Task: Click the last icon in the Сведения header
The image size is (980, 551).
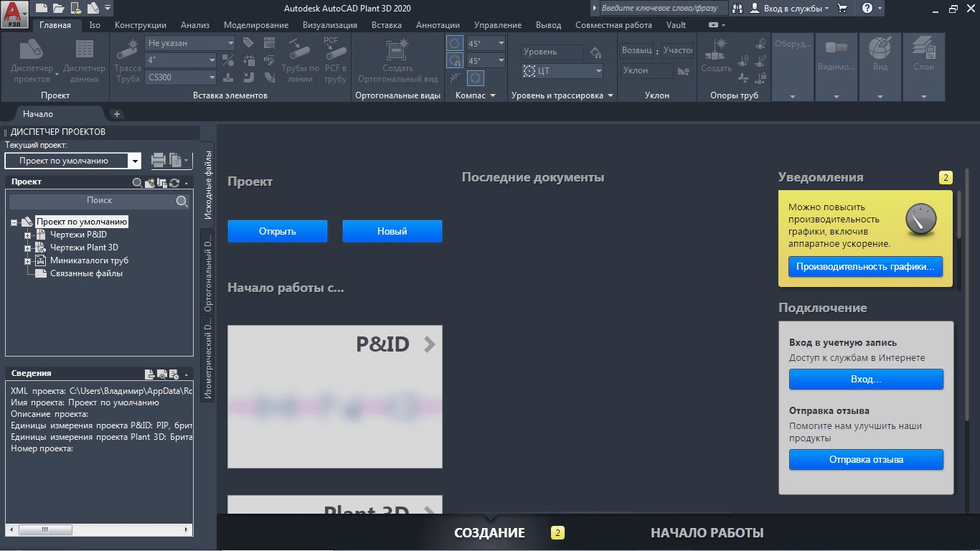Action: (x=174, y=374)
